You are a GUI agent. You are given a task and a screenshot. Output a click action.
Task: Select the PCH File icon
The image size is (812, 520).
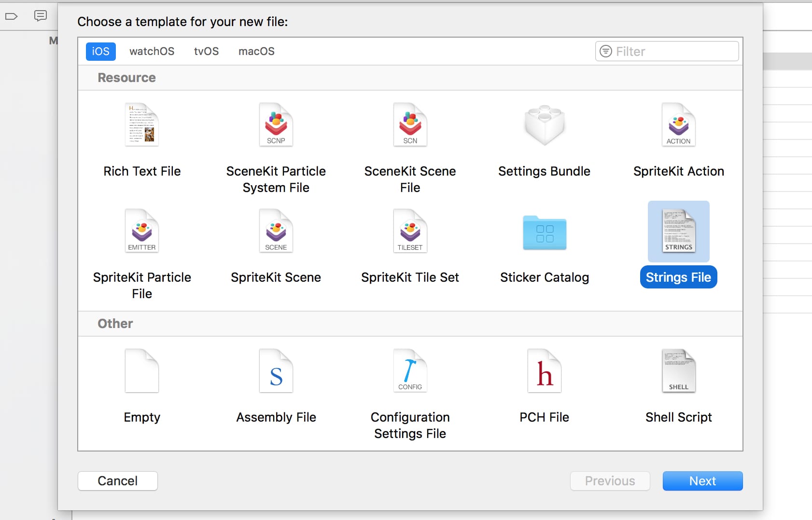point(545,370)
